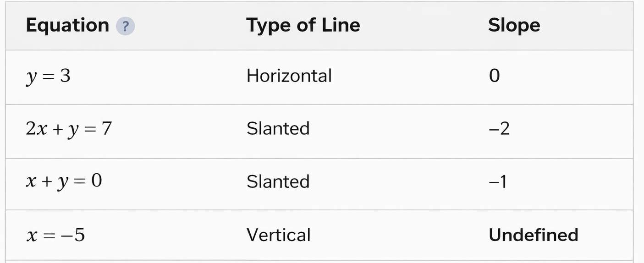Image resolution: width=644 pixels, height=263 pixels.
Task: Select the Vertical line type cell
Action: click(278, 236)
